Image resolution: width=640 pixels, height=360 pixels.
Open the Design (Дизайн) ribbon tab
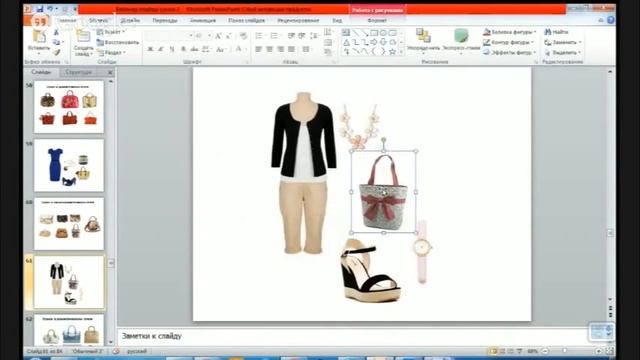(x=130, y=20)
